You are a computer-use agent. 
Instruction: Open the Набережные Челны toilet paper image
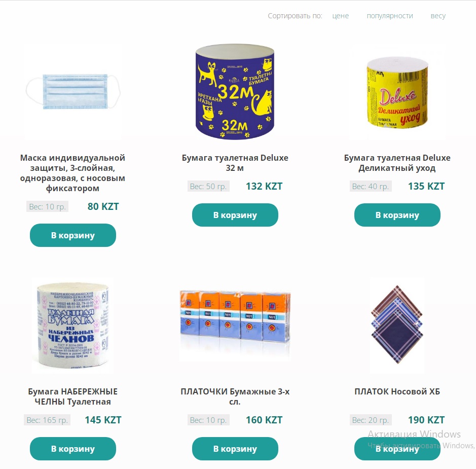73,325
